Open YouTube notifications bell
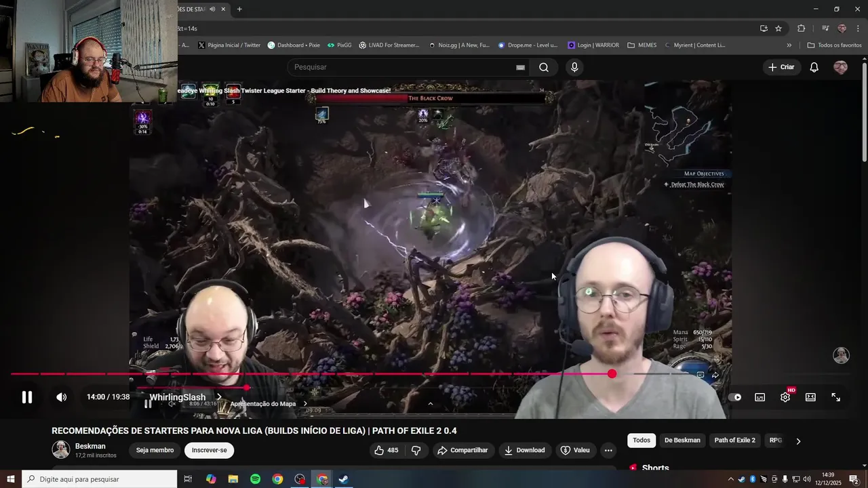 tap(814, 67)
